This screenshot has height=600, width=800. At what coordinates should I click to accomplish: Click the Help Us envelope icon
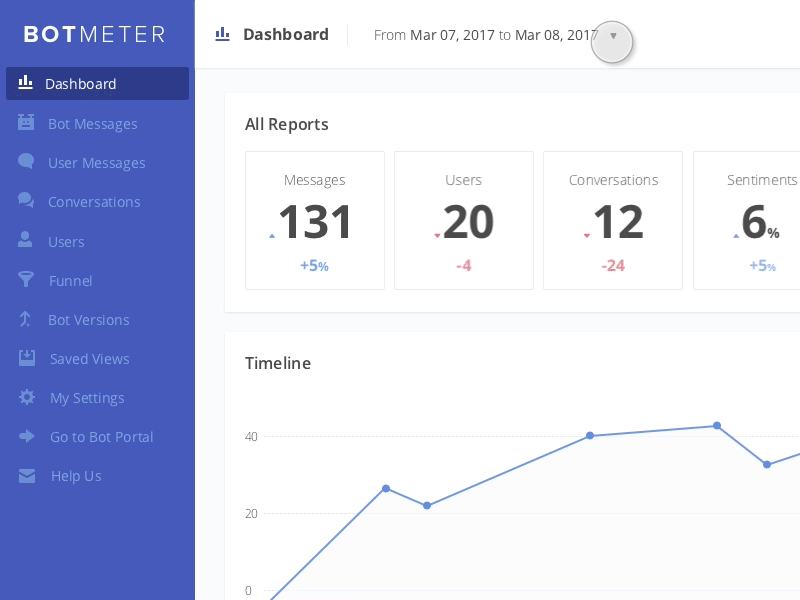[26, 475]
